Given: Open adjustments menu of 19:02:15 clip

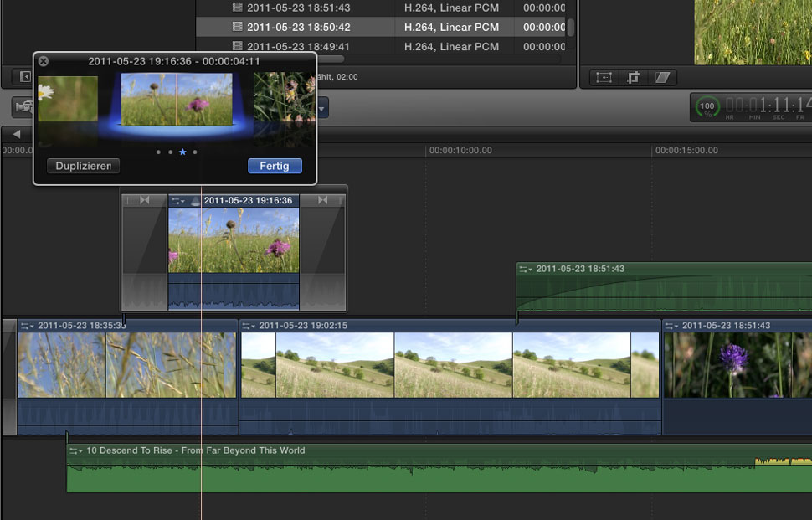Looking at the screenshot, I should click(x=249, y=326).
